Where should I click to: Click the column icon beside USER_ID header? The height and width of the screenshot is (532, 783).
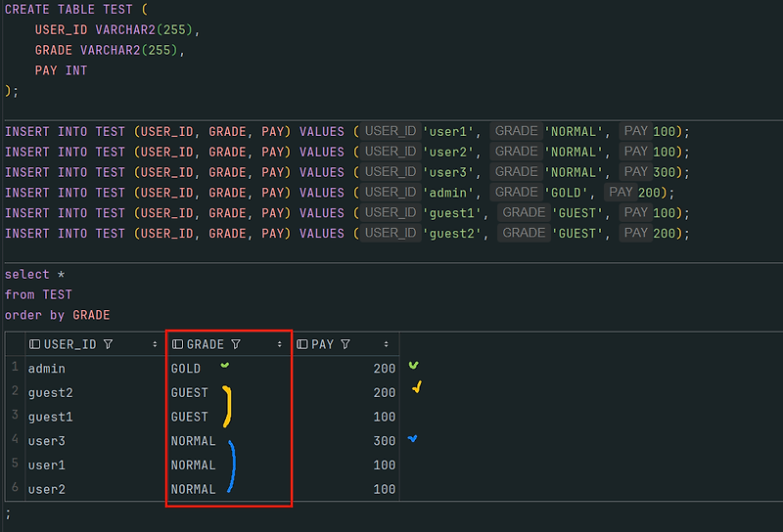(34, 344)
